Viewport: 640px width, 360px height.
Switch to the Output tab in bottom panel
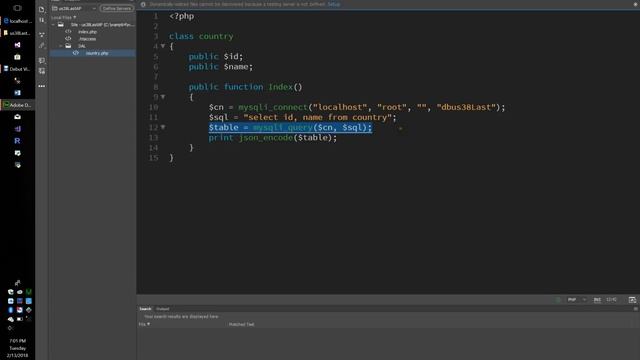(x=162, y=309)
